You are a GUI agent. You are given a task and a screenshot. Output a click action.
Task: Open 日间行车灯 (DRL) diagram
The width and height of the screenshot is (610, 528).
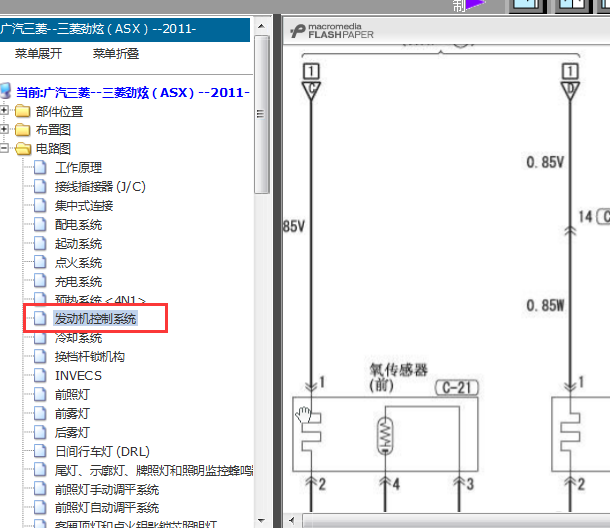point(103,451)
